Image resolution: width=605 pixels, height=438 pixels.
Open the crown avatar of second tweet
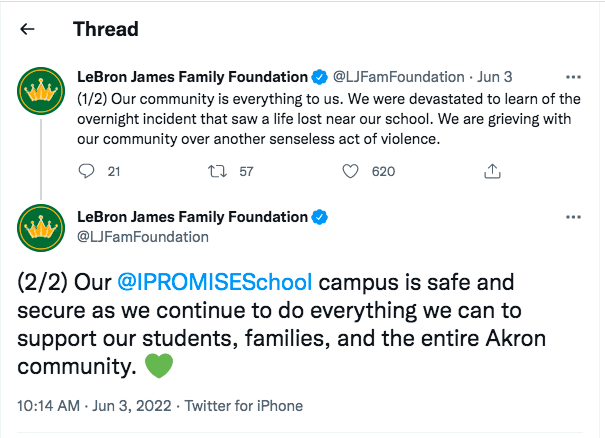click(x=41, y=228)
